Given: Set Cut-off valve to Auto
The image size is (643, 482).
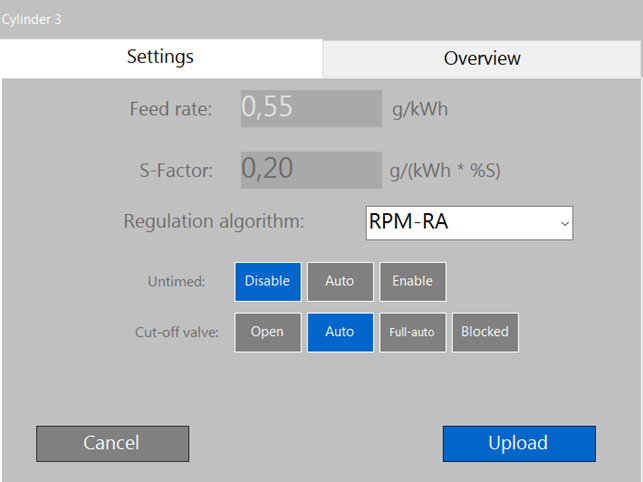Looking at the screenshot, I should 340,332.
